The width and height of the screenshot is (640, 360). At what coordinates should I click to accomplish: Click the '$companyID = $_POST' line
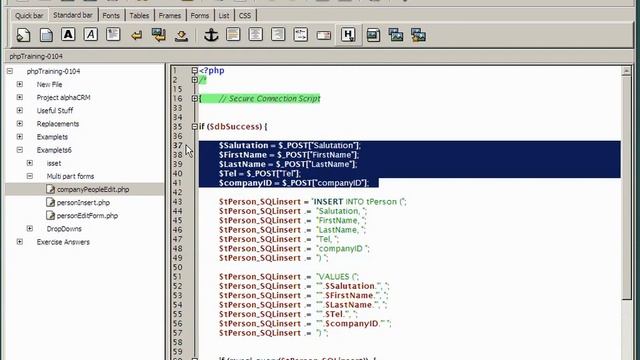click(293, 183)
